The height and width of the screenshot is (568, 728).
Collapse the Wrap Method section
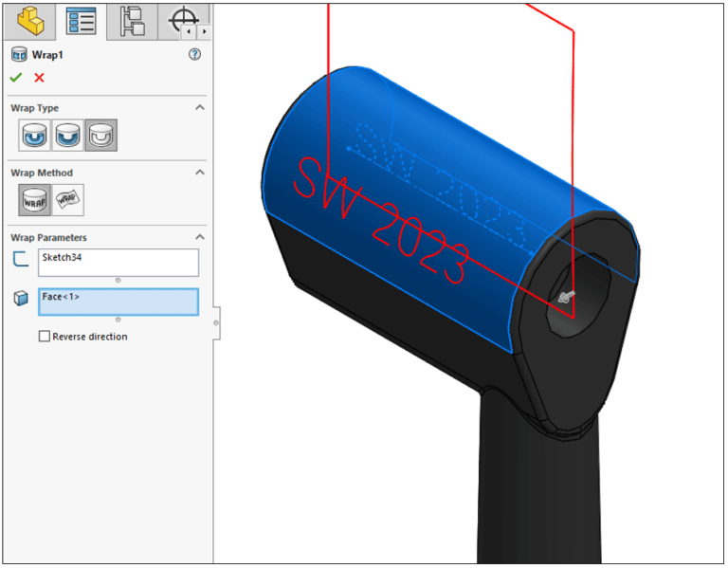click(200, 173)
